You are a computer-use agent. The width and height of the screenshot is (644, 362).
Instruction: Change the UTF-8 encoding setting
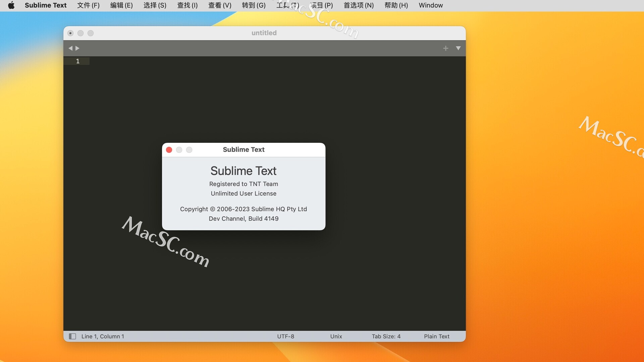click(285, 336)
